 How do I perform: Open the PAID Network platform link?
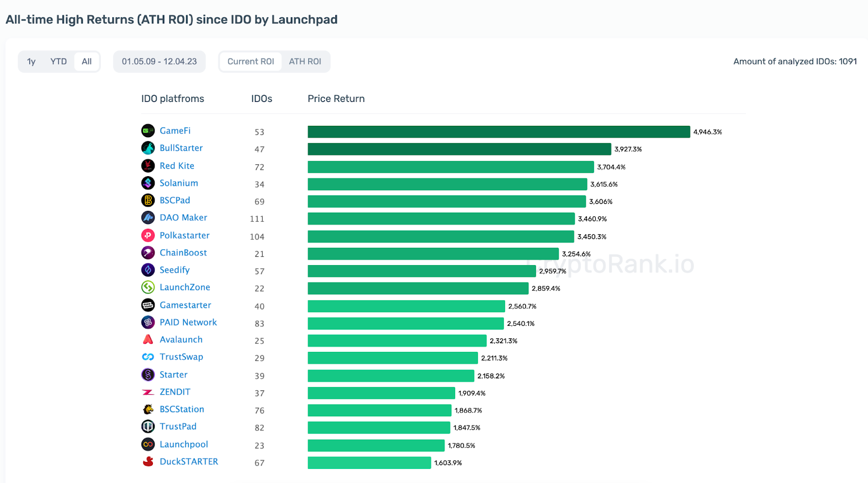pos(188,323)
